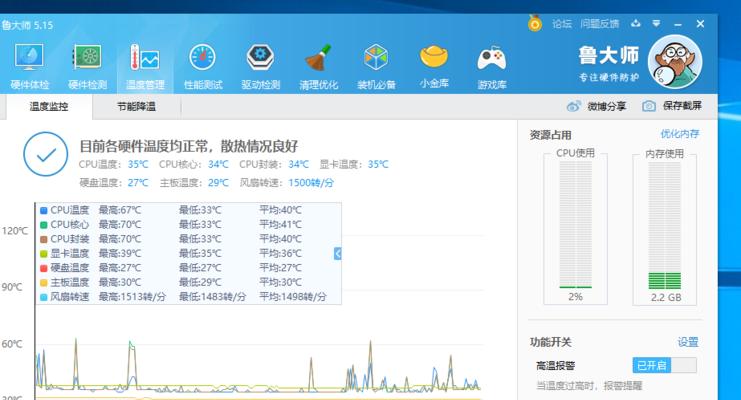
Task: Click the 优化内存 optimize memory link
Action: tap(680, 134)
